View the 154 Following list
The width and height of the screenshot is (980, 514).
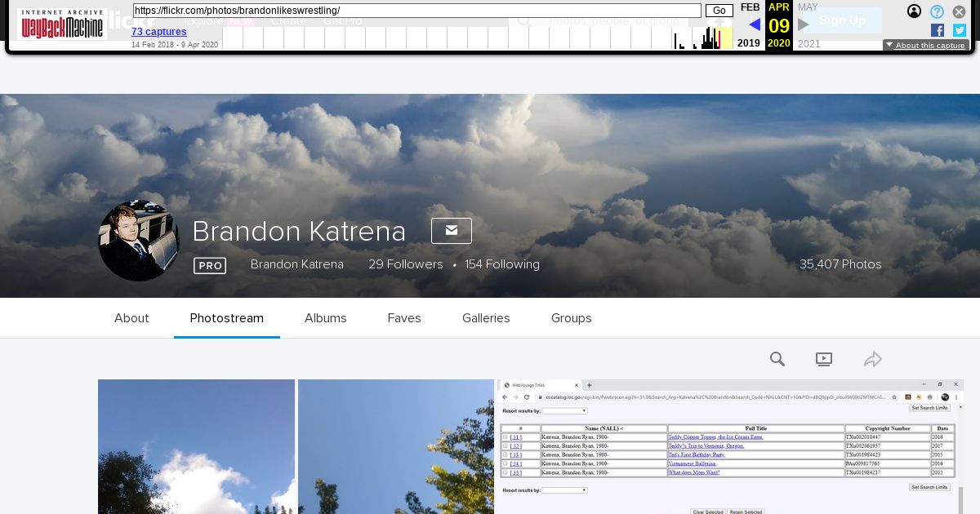click(502, 264)
